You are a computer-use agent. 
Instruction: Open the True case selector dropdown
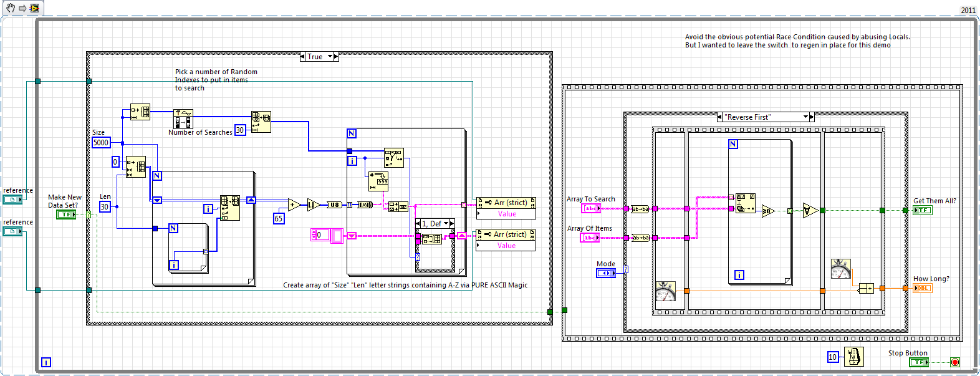click(330, 57)
